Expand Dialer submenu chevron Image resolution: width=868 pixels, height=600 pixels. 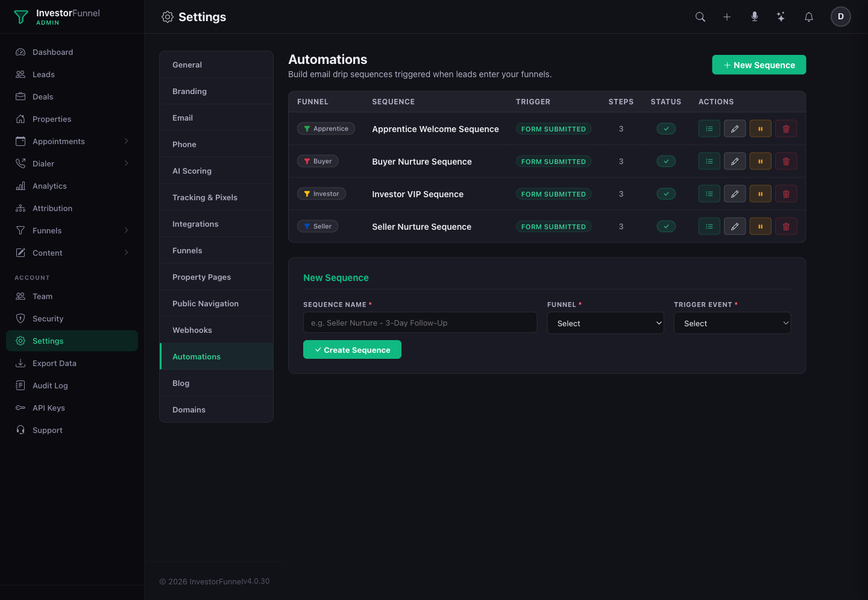(x=126, y=163)
